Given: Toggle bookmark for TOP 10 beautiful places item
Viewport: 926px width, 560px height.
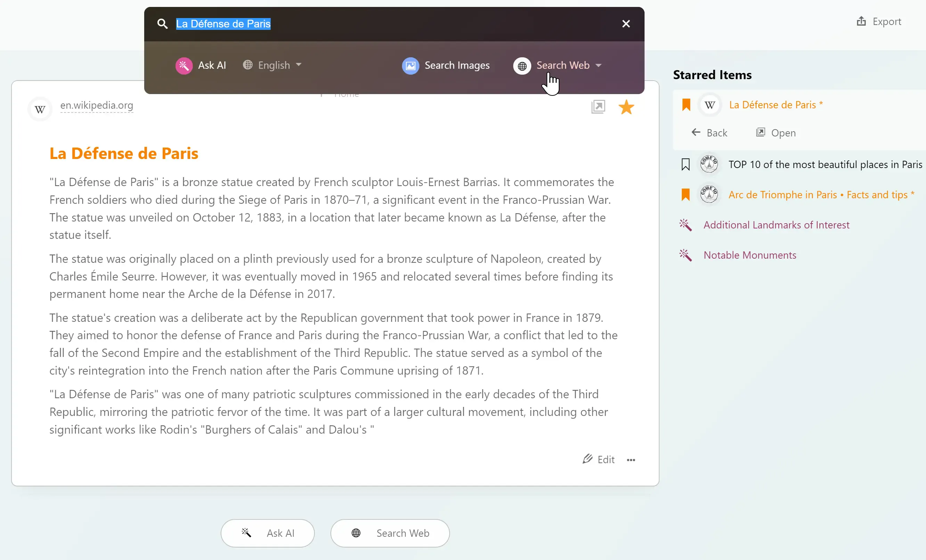Looking at the screenshot, I should [x=686, y=165].
